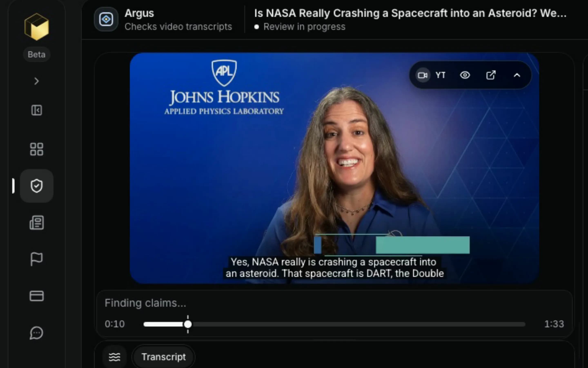Open the chat bubble icon in the sidebar
Image resolution: width=588 pixels, height=368 pixels.
37,333
